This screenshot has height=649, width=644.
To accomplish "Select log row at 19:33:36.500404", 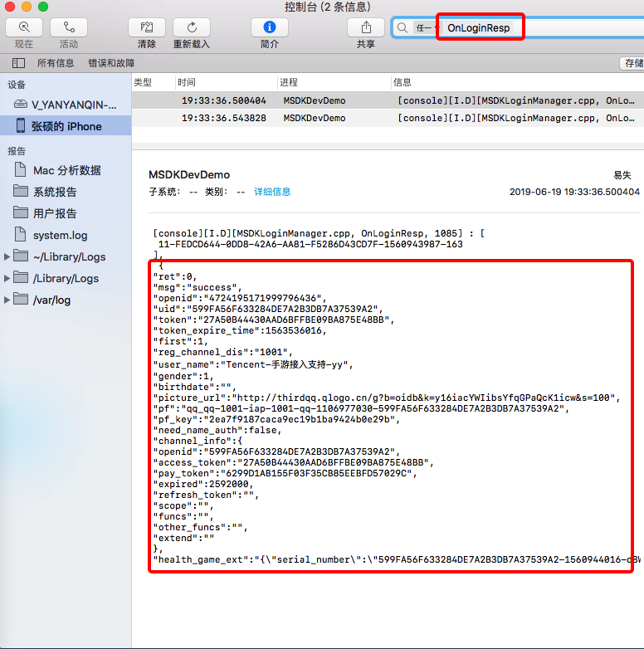I will [x=388, y=100].
